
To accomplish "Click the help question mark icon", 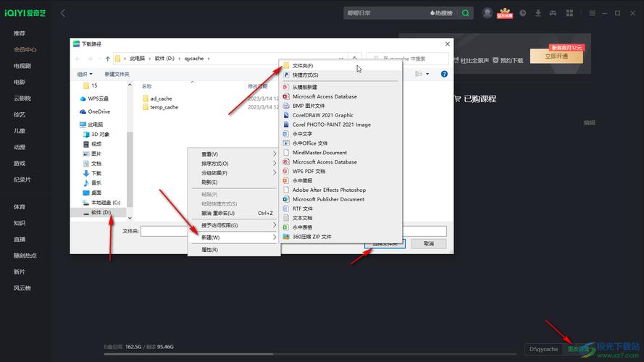I will (444, 74).
